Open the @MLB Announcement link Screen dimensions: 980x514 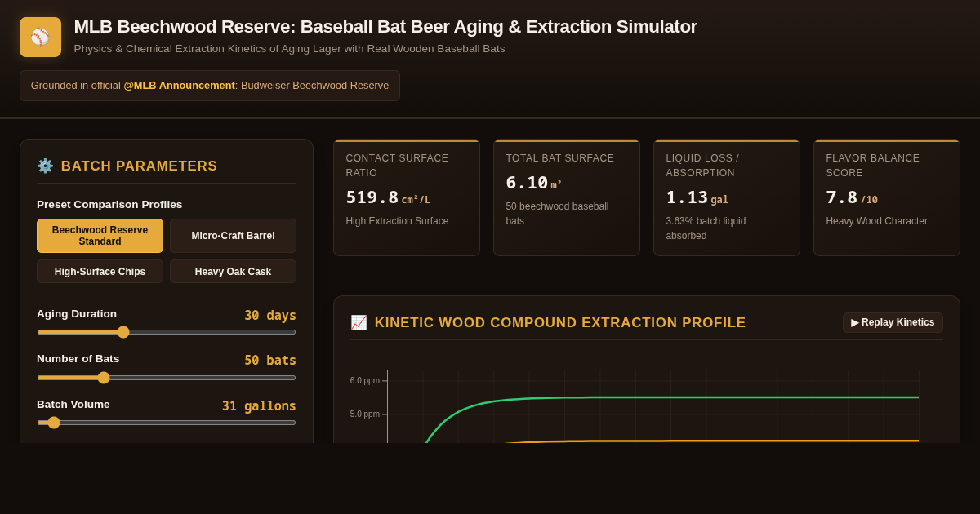(x=179, y=86)
